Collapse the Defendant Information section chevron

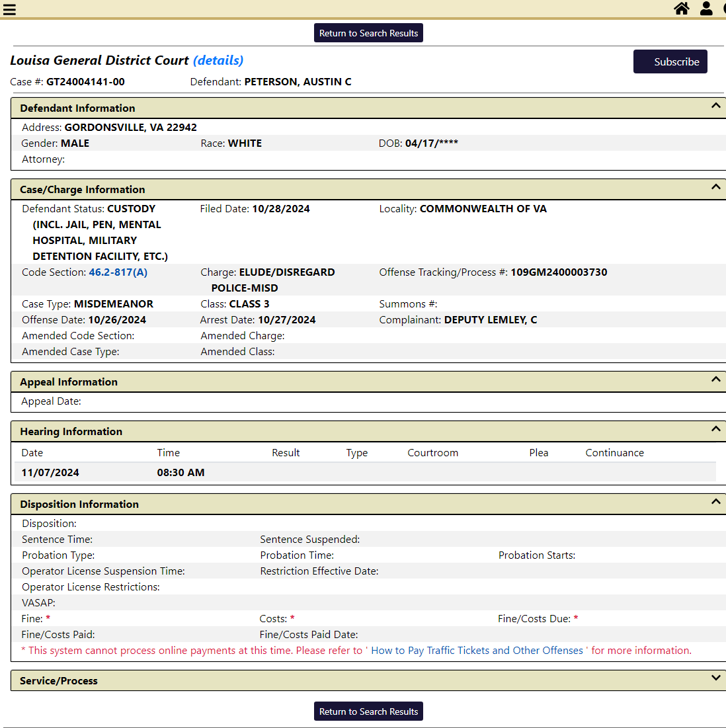716,106
